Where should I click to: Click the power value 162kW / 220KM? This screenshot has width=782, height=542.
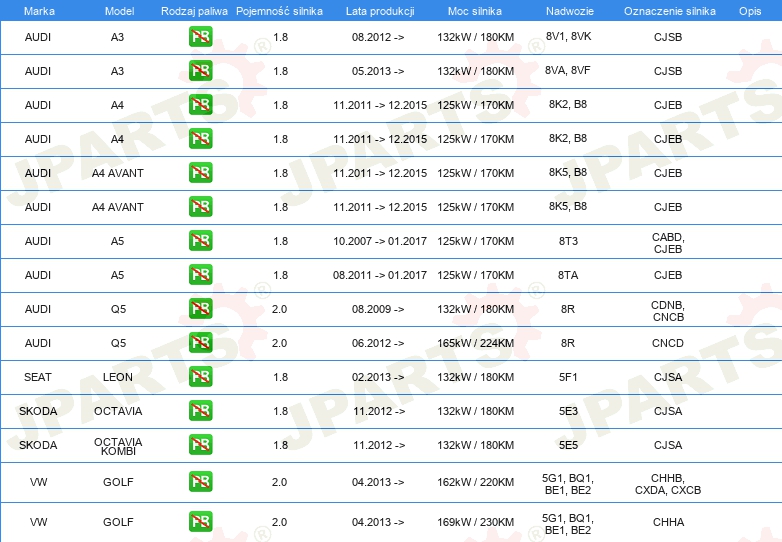tap(476, 482)
